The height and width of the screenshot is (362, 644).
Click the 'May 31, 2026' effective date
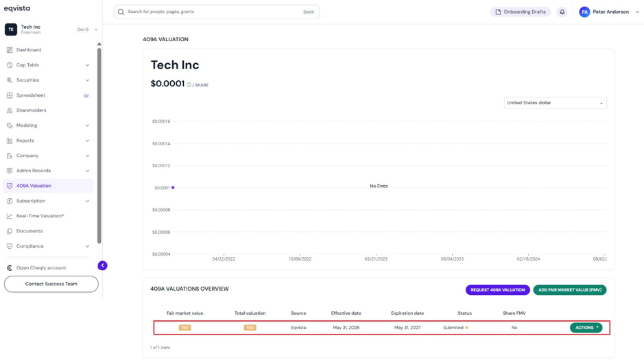coord(346,328)
